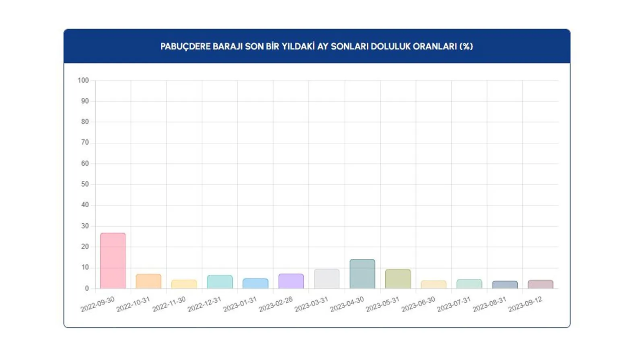Image resolution: width=644 pixels, height=362 pixels.
Task: Click the 100 value on the y-axis
Action: coord(83,80)
